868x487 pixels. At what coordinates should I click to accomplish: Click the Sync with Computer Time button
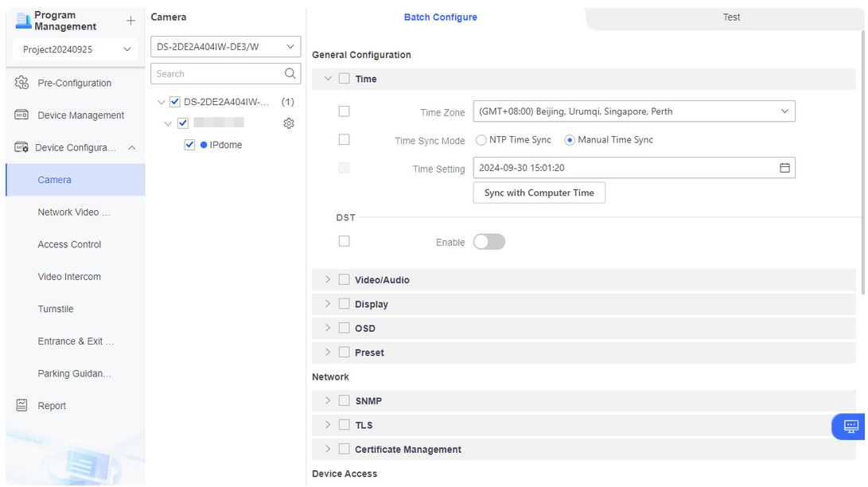pyautogui.click(x=539, y=193)
